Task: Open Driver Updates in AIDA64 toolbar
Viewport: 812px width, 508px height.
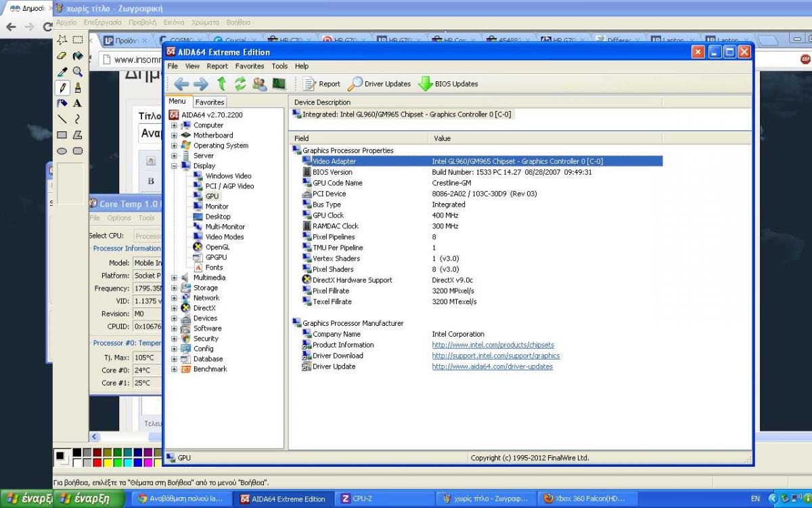Action: 379,84
